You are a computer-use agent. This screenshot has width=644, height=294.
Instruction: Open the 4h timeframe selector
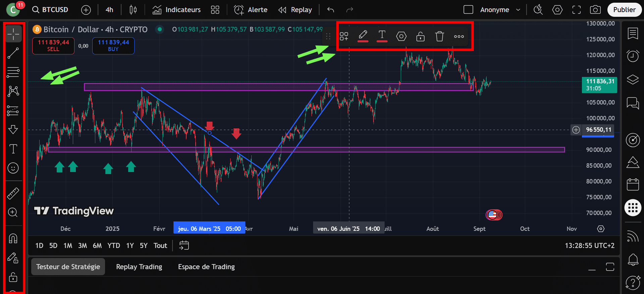(109, 10)
